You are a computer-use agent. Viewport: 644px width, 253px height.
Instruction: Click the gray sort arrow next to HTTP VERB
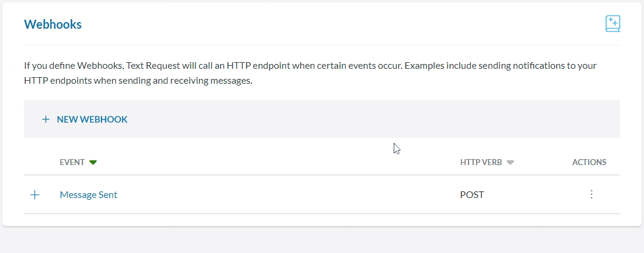510,162
